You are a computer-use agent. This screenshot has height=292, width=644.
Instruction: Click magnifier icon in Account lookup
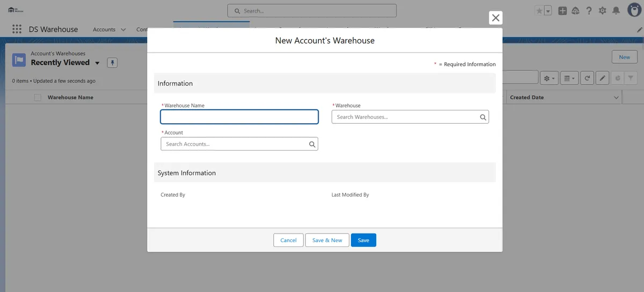click(312, 144)
